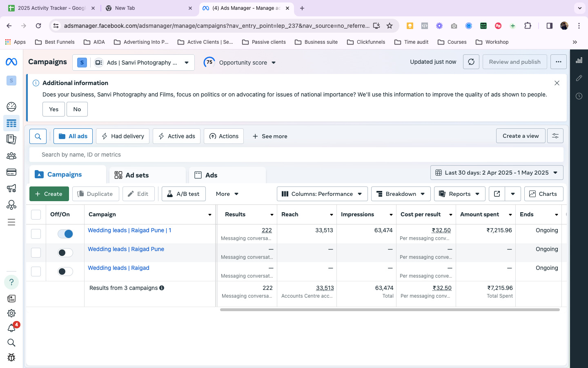Open settings gear in left sidebar
Viewport: 588px width, 368px height.
coord(11,313)
